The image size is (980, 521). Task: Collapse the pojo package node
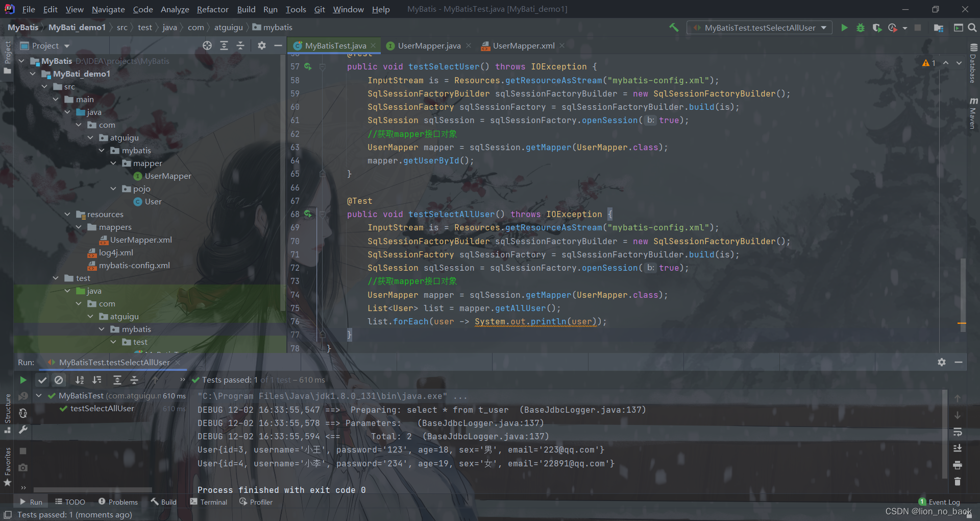coord(113,189)
